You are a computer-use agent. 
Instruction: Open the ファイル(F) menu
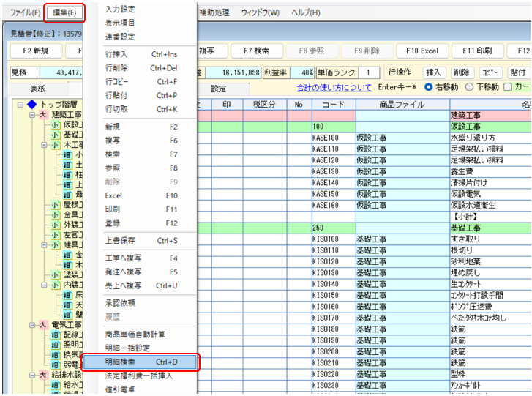coord(25,13)
